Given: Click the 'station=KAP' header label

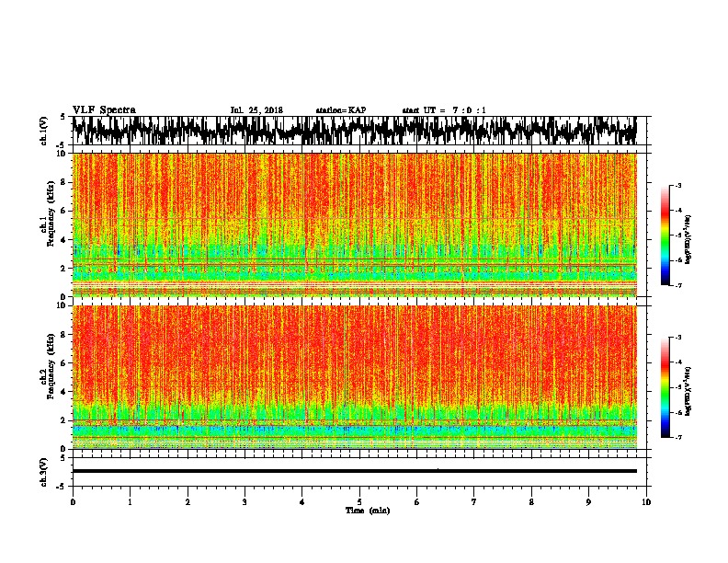Looking at the screenshot, I should [341, 110].
